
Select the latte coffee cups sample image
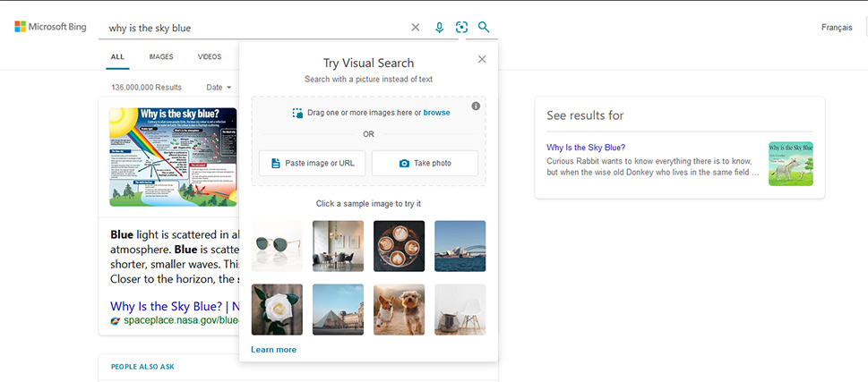coord(400,246)
